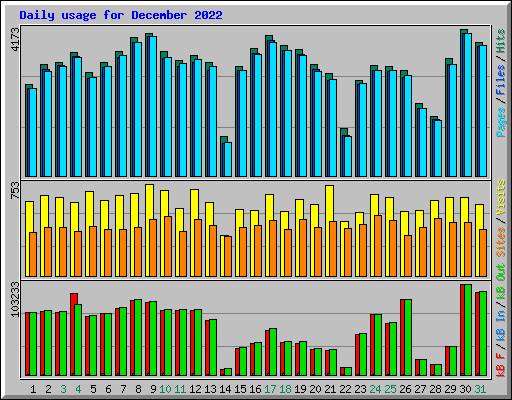Click green weekend day label 18
The height and width of the screenshot is (400, 512).
point(285,389)
